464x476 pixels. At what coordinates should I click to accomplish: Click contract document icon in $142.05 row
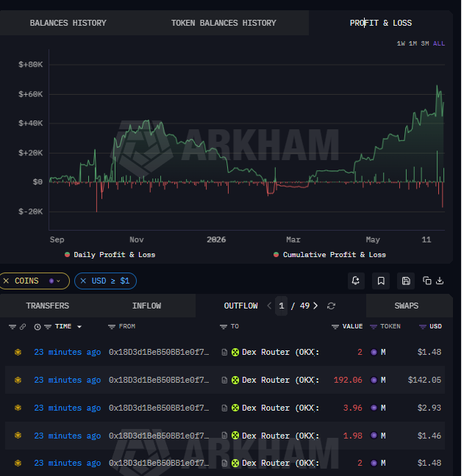[x=224, y=380]
